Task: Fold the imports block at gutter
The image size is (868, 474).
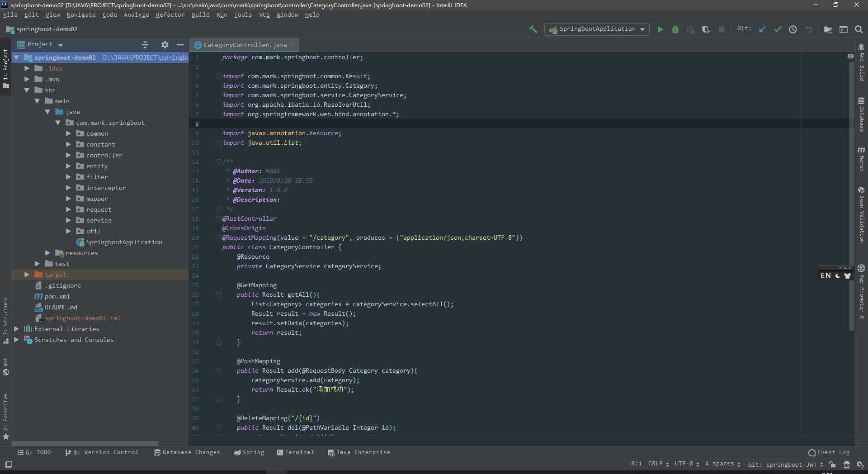Action: pyautogui.click(x=219, y=76)
